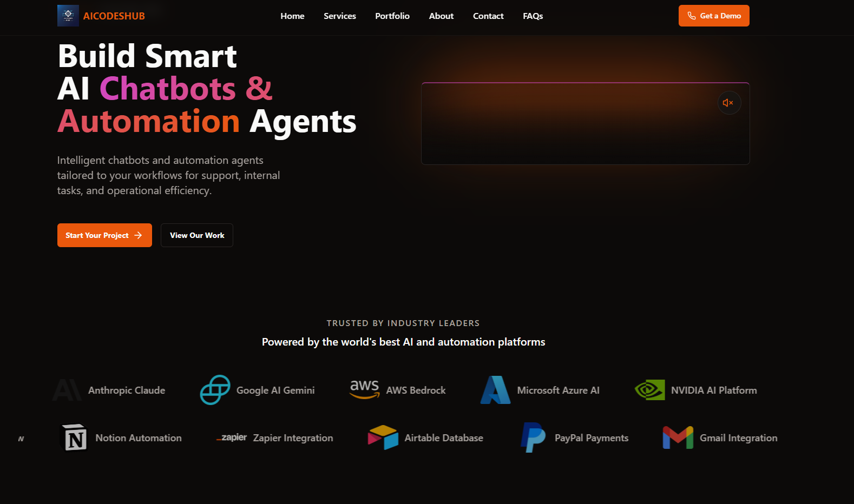Click the Intelligent chatbots description paragraph
This screenshot has width=854, height=504.
click(x=168, y=175)
